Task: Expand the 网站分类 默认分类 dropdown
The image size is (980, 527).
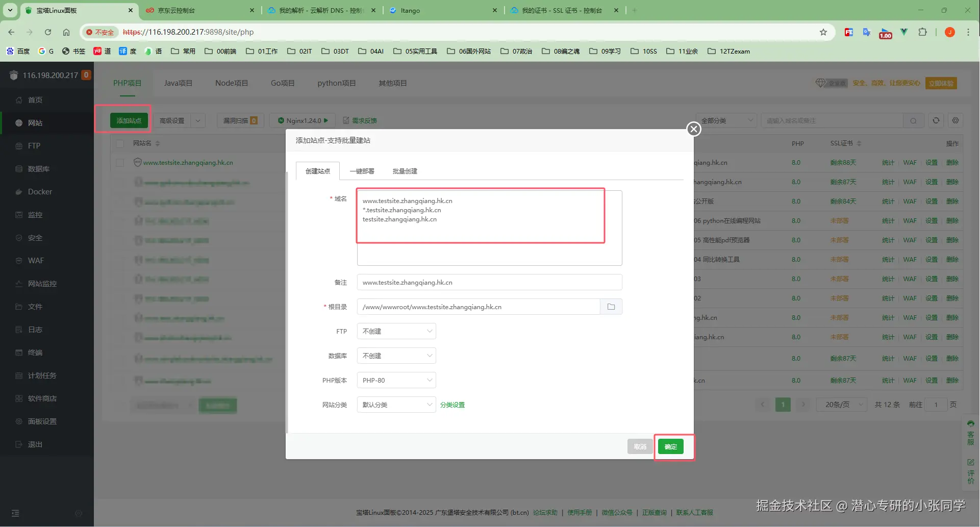Action: pyautogui.click(x=396, y=405)
